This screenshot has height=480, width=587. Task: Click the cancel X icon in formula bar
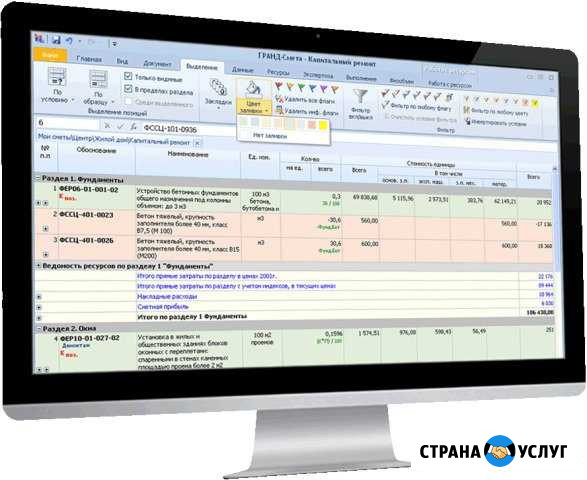point(107,126)
